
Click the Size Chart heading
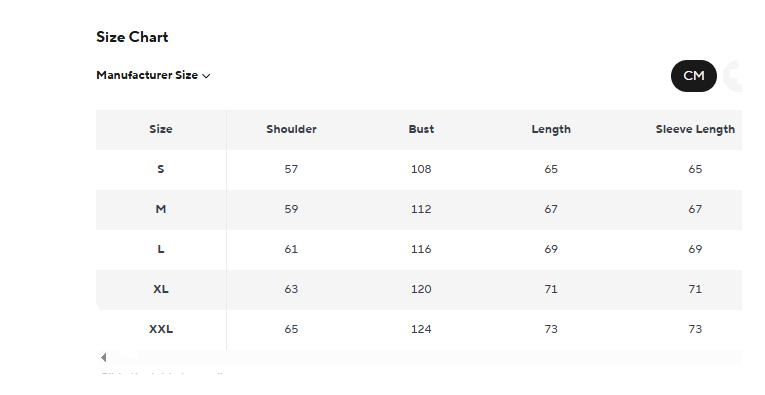[x=132, y=37]
